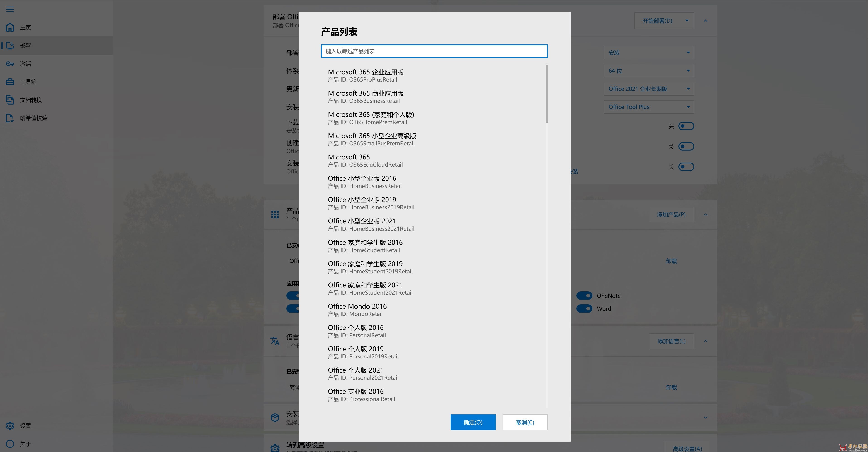Click the 添加产品(P) button
The height and width of the screenshot is (452, 868).
[671, 214]
